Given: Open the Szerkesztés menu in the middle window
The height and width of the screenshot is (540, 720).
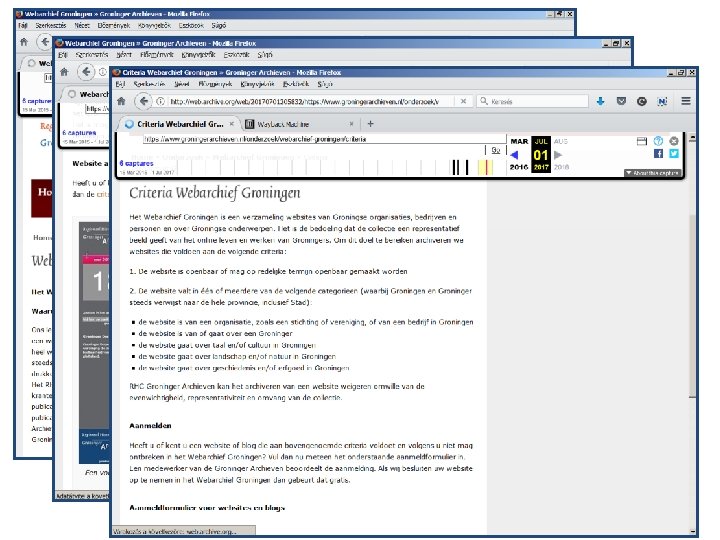Looking at the screenshot, I should [x=91, y=55].
